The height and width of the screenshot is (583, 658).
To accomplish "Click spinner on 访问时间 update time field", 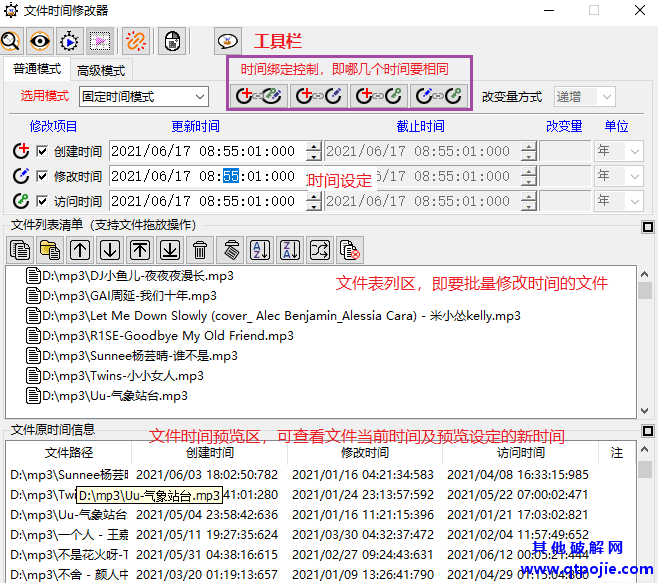I will [314, 201].
